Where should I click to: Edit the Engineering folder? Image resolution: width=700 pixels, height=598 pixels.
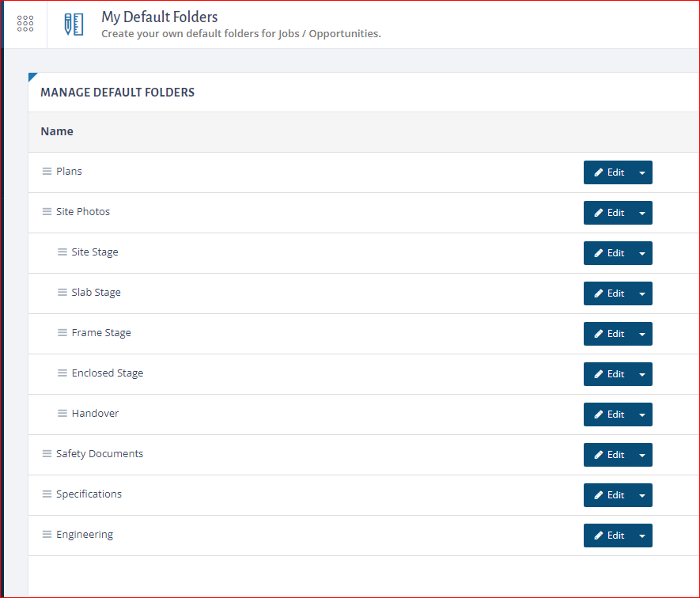pyautogui.click(x=608, y=536)
